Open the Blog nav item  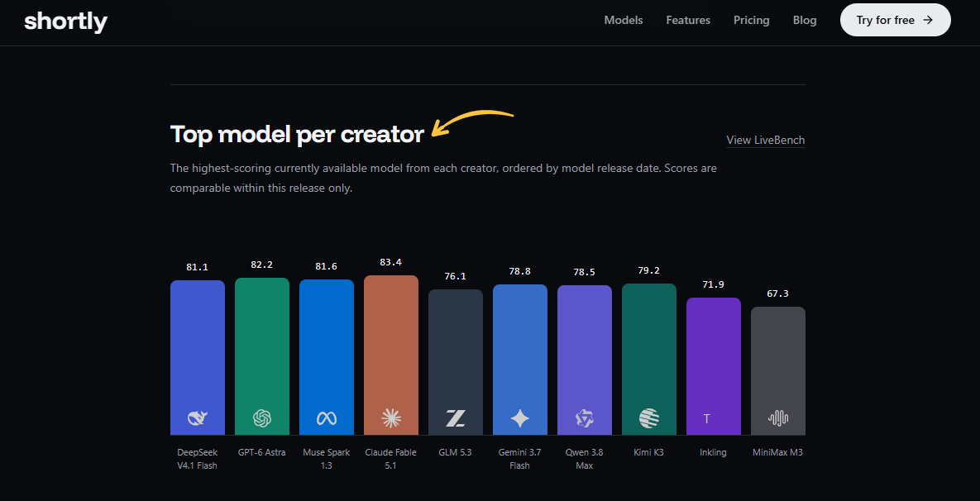(x=805, y=20)
